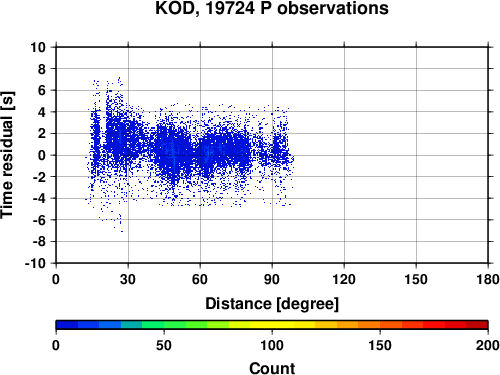The width and height of the screenshot is (500, 375).
Task: Click the 'Time residual [s]' y-axis label
Action: pos(7,155)
